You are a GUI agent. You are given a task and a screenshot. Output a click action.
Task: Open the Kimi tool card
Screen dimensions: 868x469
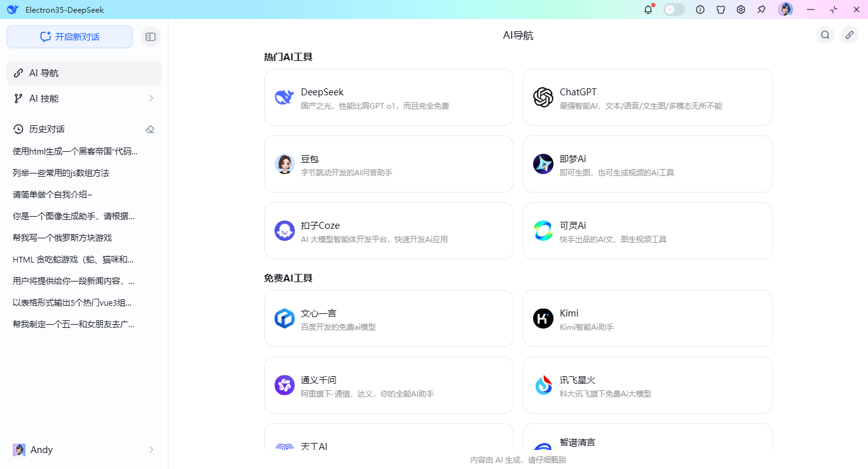click(647, 318)
